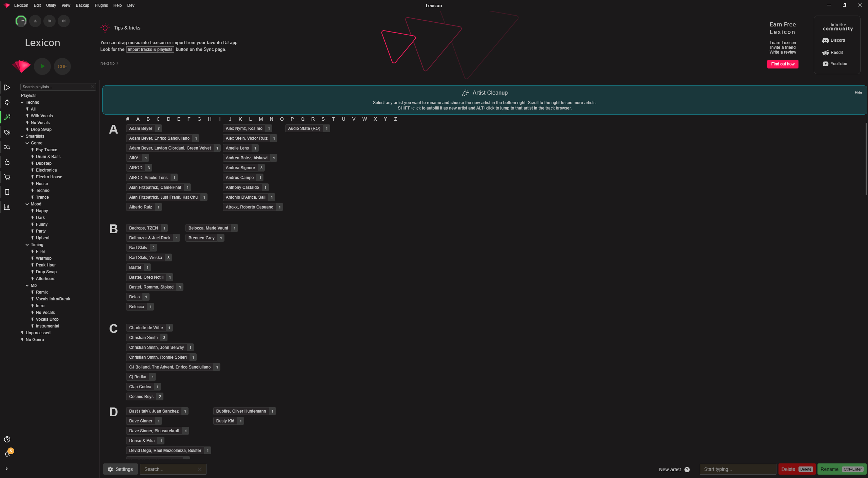Open the Backup menu

coord(82,5)
